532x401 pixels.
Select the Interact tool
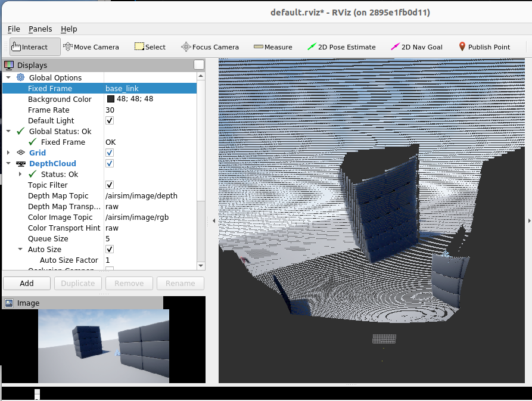(35, 47)
